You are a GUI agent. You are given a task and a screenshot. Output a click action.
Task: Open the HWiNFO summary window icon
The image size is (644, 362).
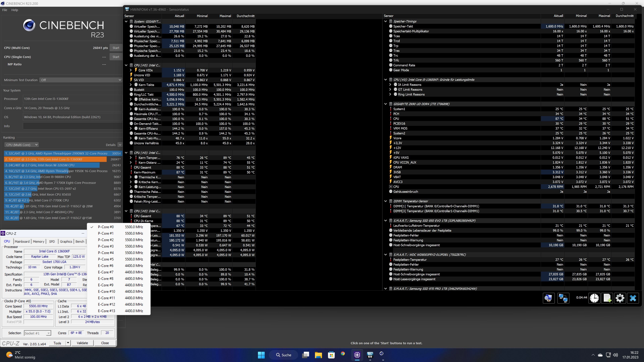pos(549,298)
